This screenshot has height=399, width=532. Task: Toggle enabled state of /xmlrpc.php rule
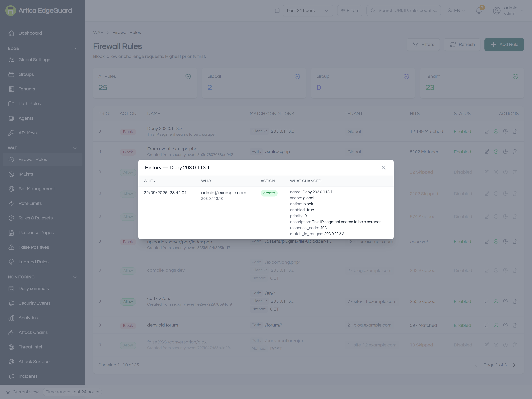click(x=496, y=151)
